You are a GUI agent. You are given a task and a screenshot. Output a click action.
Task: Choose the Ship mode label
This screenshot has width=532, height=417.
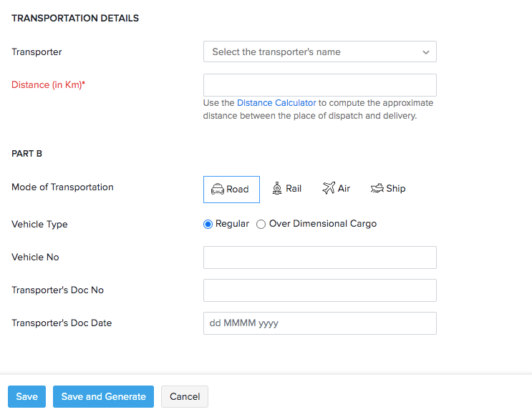pyautogui.click(x=396, y=189)
